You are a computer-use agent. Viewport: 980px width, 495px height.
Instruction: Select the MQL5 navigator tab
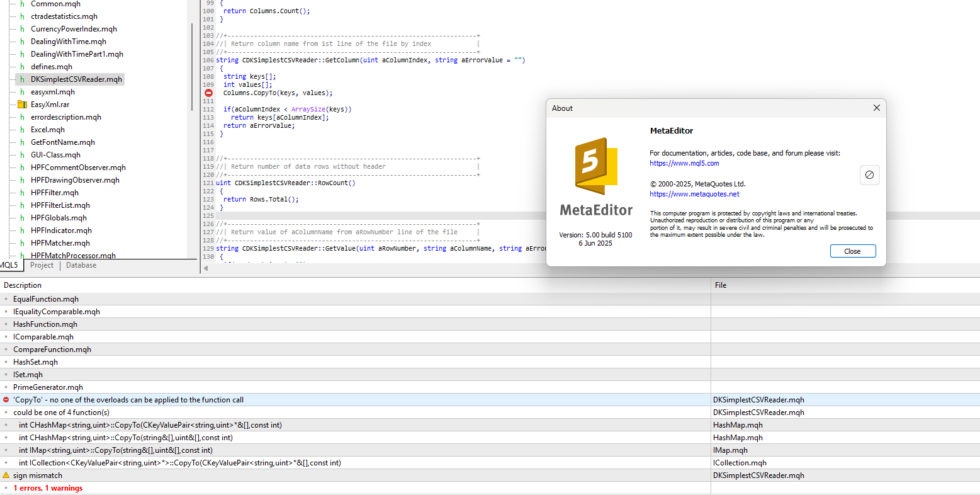click(x=9, y=265)
